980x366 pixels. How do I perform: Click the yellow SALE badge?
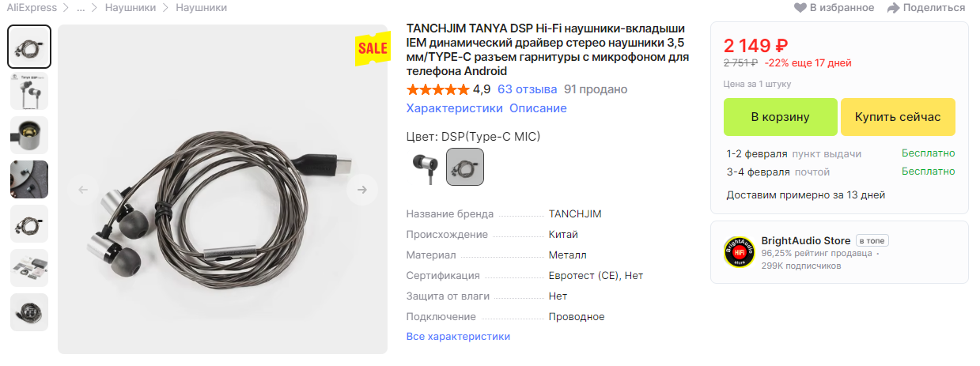click(x=372, y=48)
